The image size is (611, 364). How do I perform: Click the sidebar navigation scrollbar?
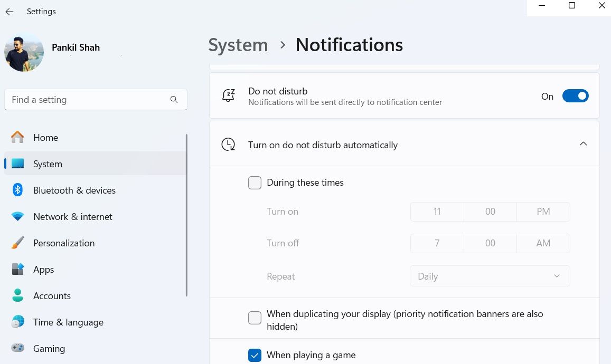point(186,215)
